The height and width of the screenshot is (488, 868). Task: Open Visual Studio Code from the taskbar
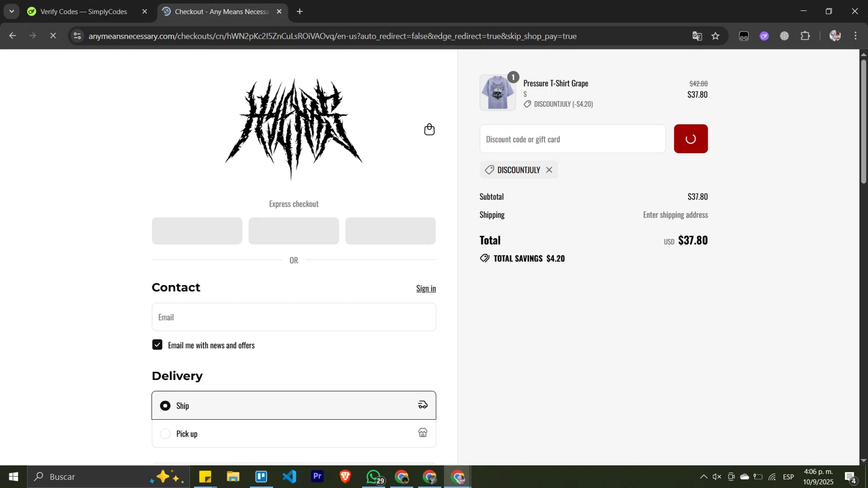coord(289,477)
